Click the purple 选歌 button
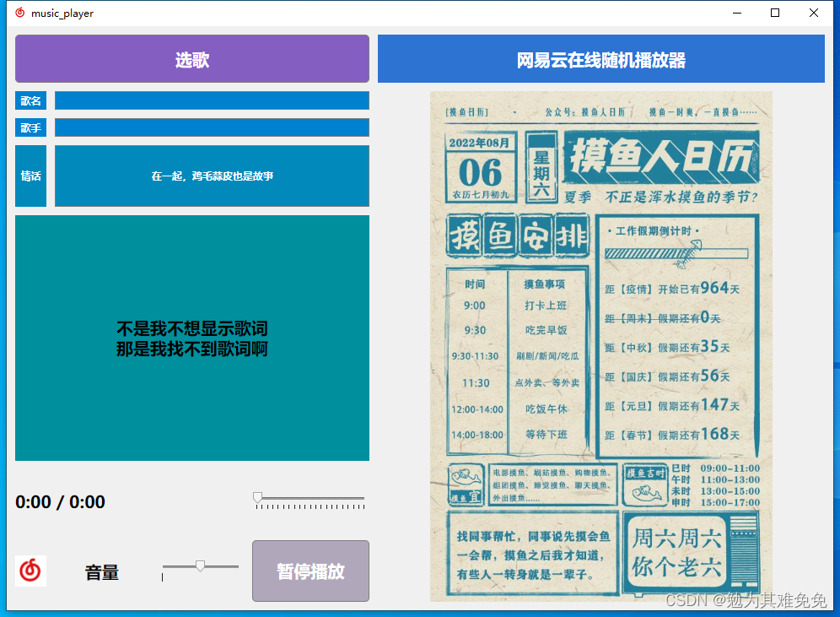Viewport: 840px width, 617px height. pyautogui.click(x=191, y=59)
